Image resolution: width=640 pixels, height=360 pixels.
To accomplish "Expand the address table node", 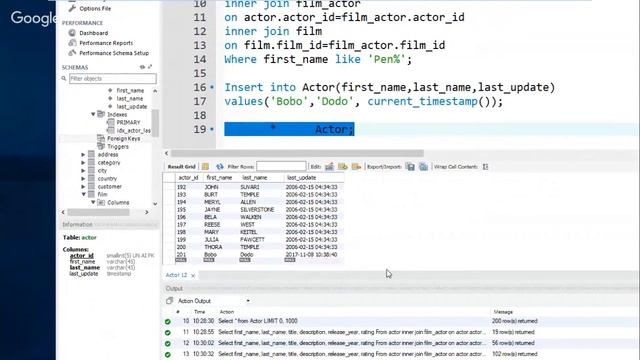I will (83, 155).
